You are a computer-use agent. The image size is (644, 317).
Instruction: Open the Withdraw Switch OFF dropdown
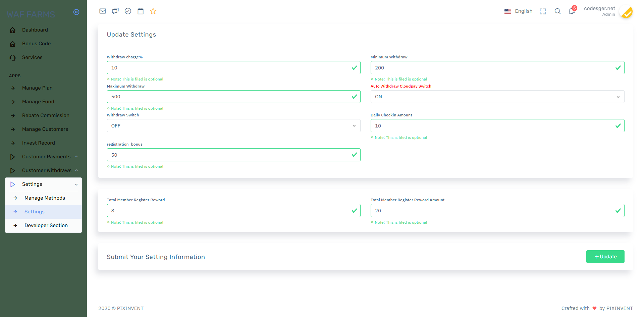click(233, 126)
